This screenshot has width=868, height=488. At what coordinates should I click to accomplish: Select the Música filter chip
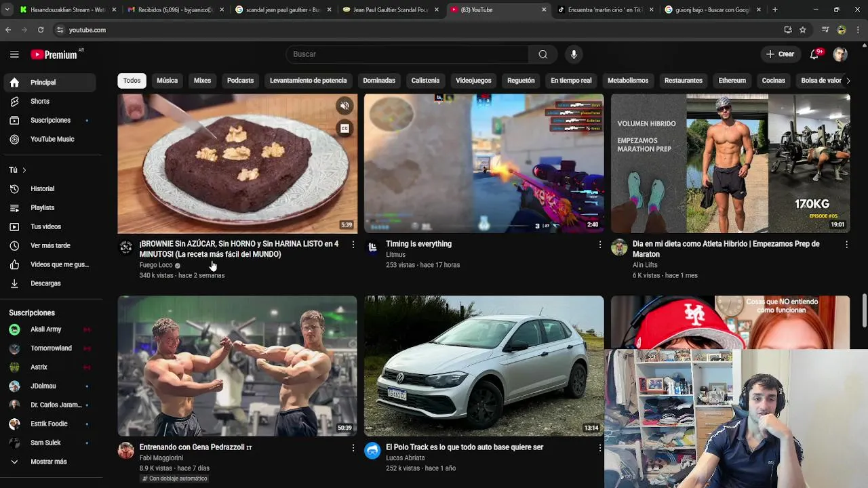[167, 81]
